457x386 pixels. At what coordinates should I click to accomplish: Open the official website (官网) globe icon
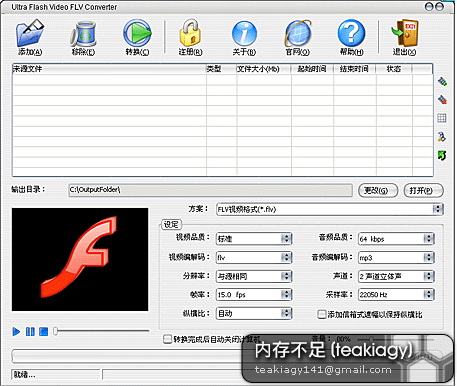pyautogui.click(x=298, y=33)
